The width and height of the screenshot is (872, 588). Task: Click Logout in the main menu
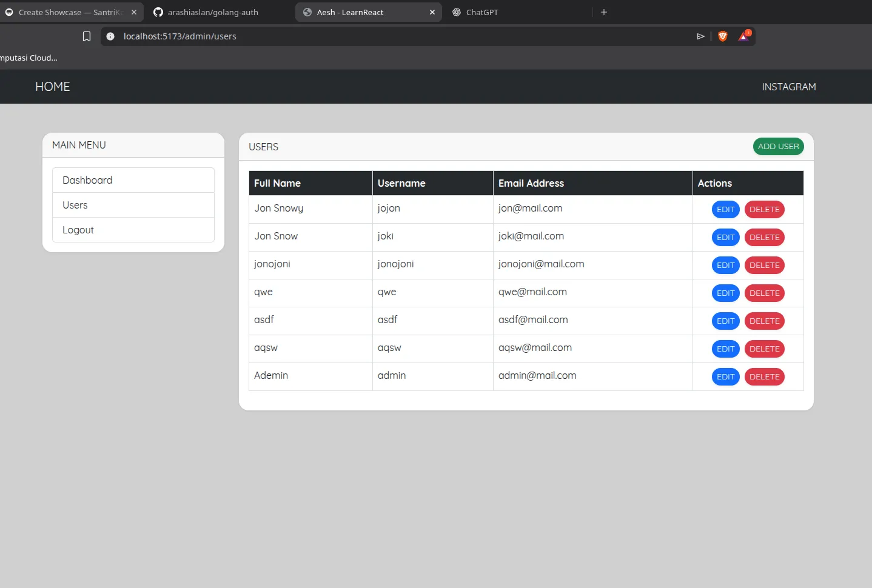[133, 230]
